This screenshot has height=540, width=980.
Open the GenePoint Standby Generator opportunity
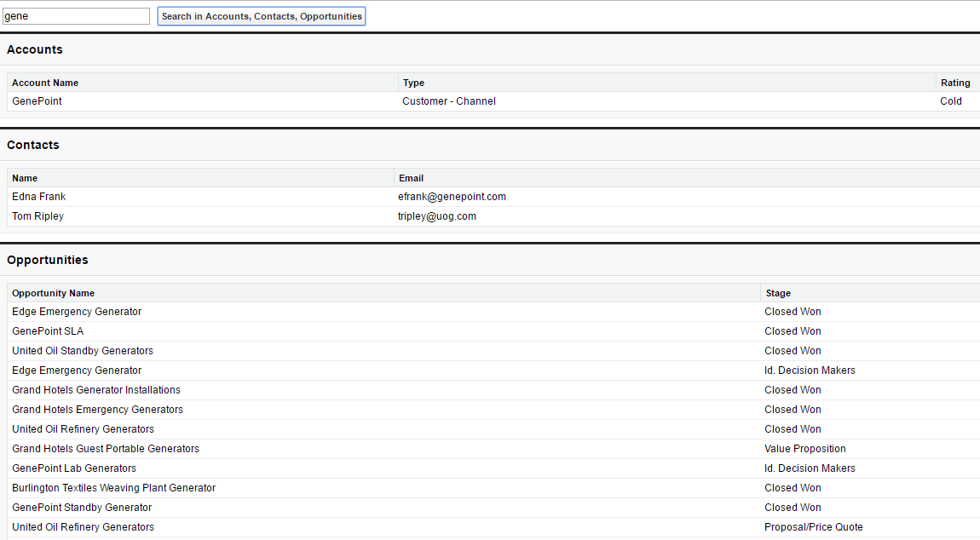[81, 507]
